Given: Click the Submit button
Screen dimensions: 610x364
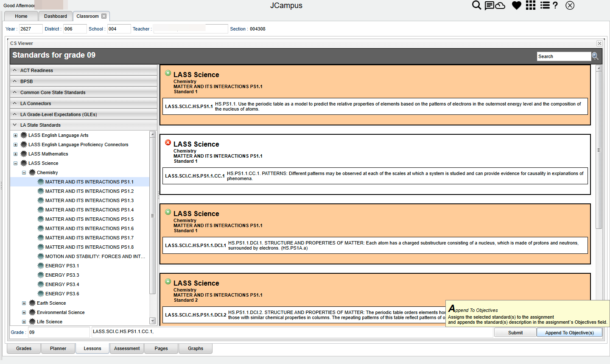Looking at the screenshot, I should pyautogui.click(x=515, y=333).
